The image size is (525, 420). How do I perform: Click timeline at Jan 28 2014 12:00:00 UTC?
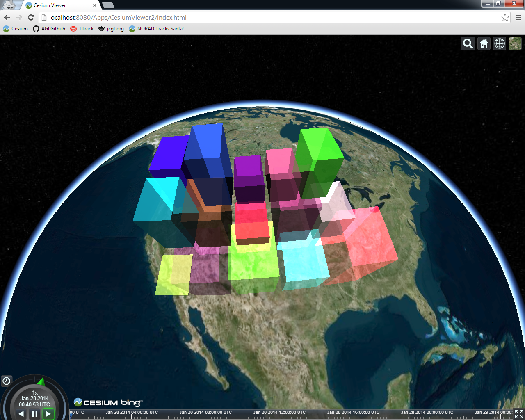coord(279,413)
